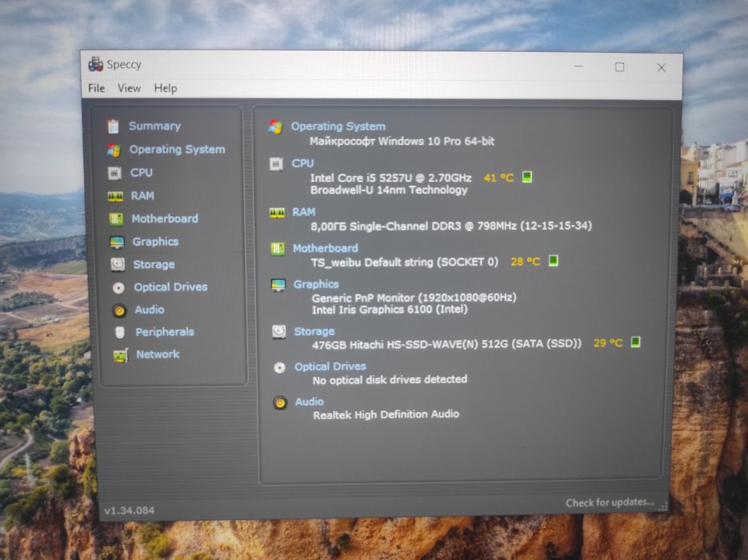
Task: Click Check for updates link
Action: click(610, 502)
